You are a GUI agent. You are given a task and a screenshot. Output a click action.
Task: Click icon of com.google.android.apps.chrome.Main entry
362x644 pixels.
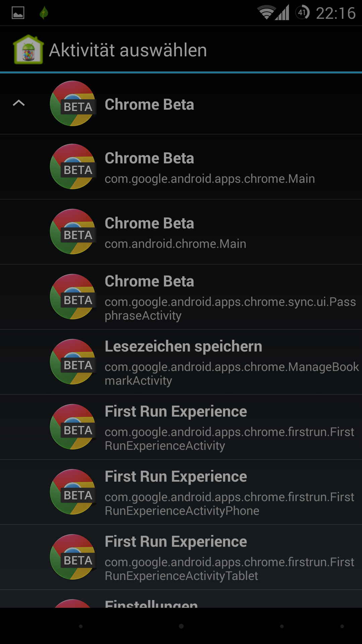pos(73,167)
